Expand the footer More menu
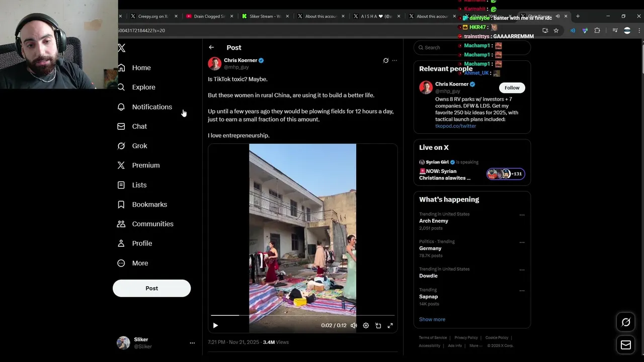Screen dimensions: 644x362 tap(475, 346)
